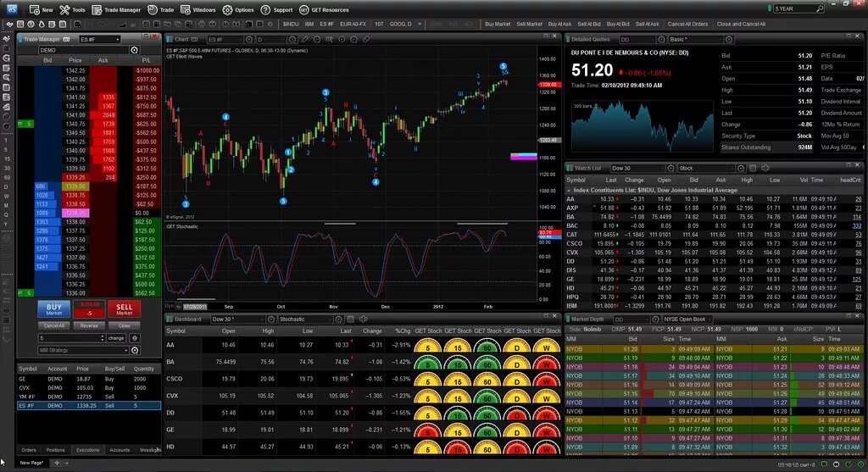The image size is (868, 472).
Task: Open the Dow 30 dropdown in Dashboard
Action: 238,319
